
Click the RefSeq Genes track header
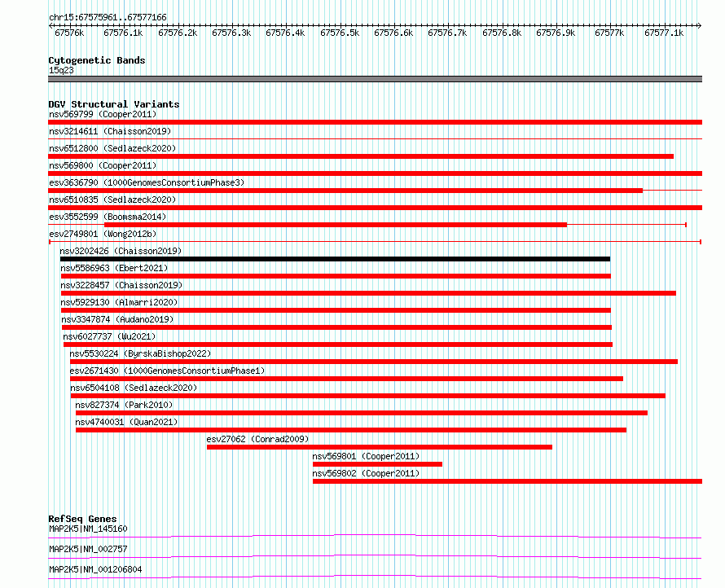[82, 519]
